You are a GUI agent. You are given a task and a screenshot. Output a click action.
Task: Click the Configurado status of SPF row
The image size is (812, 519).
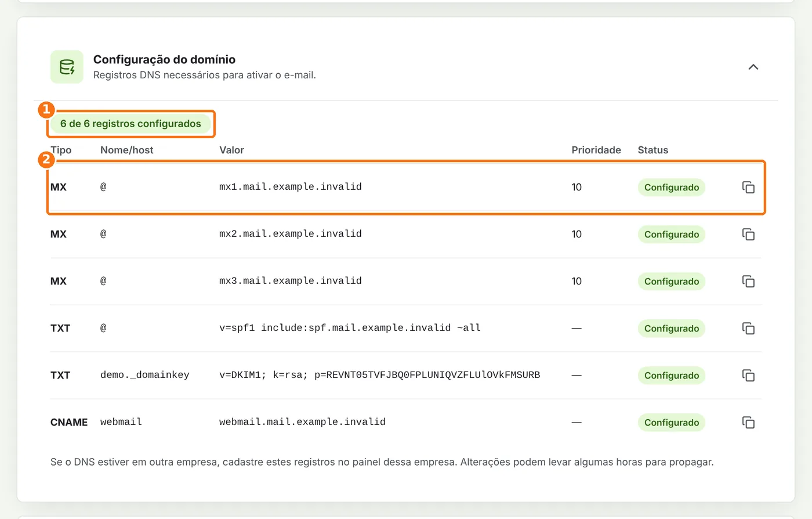pyautogui.click(x=672, y=329)
